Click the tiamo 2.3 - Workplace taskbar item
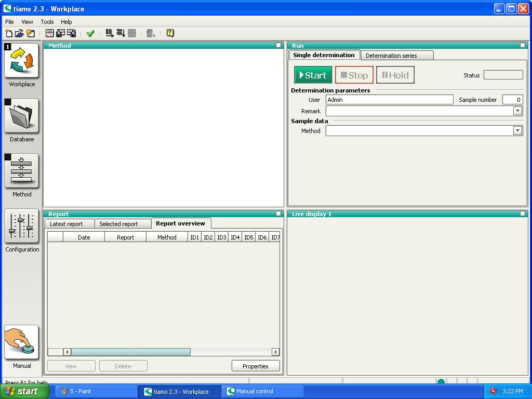This screenshot has height=399, width=532. pos(179,391)
